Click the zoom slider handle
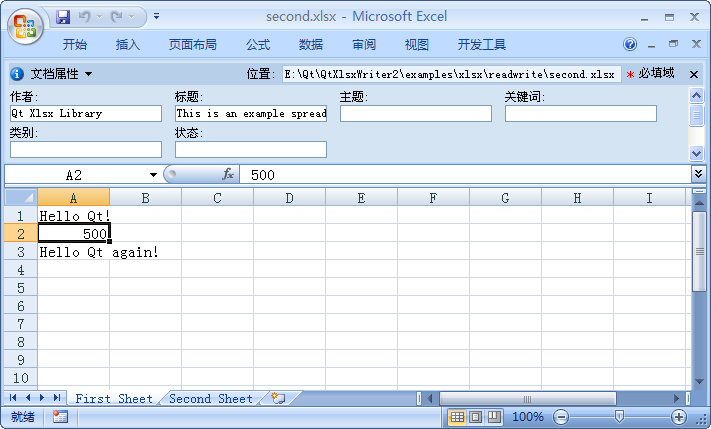Image resolution: width=711 pixels, height=429 pixels. coord(620,417)
